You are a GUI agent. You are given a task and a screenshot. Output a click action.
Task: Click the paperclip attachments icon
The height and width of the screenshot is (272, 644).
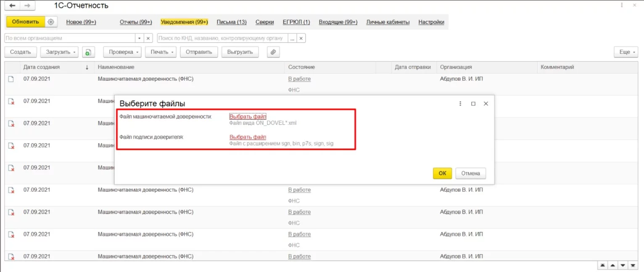[273, 52]
